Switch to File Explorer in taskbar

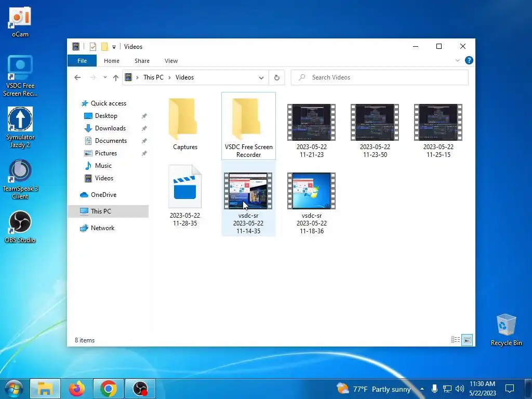coord(45,389)
